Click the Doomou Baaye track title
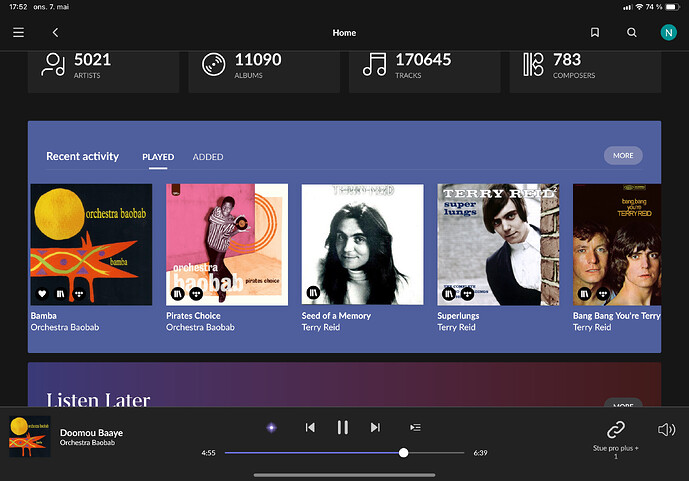Image resolution: width=689 pixels, height=481 pixels. coord(91,433)
